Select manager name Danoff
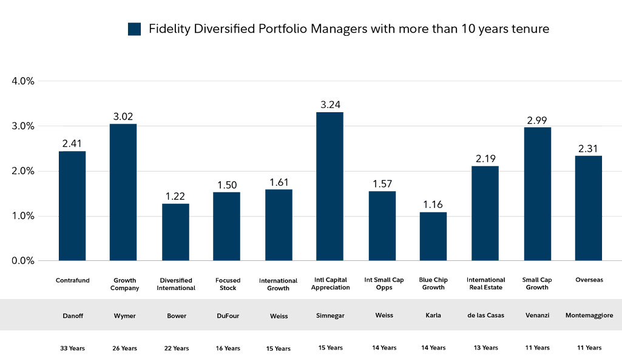Screen dimensions: 622x364 (73, 315)
